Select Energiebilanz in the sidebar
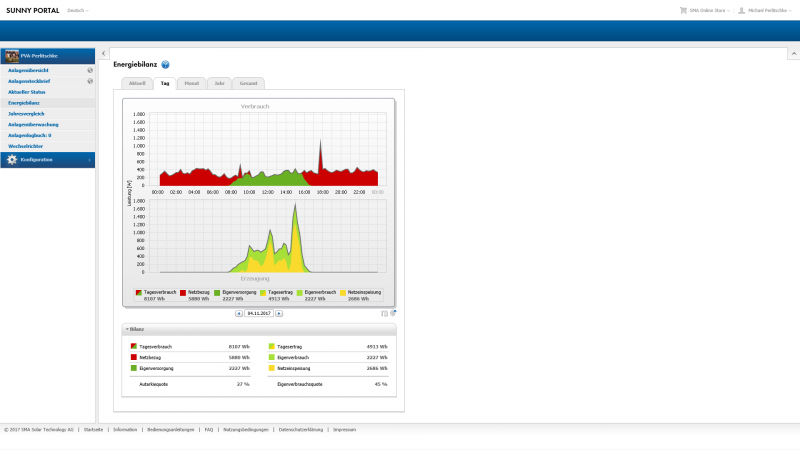 coord(23,103)
